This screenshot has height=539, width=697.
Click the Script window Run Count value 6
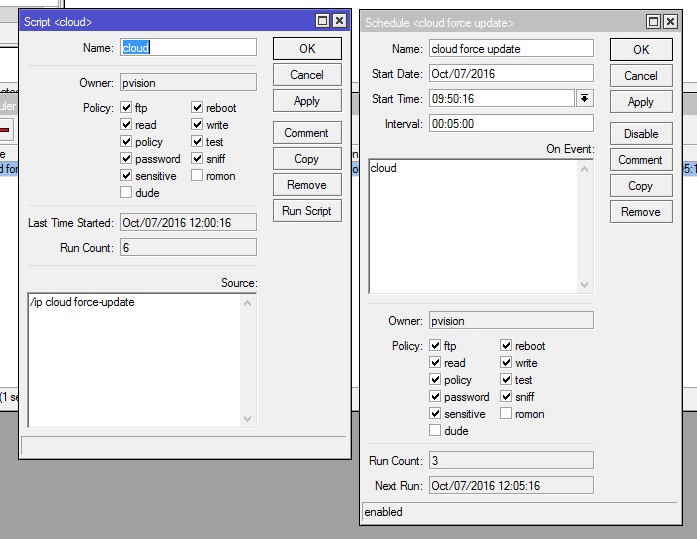point(188,247)
